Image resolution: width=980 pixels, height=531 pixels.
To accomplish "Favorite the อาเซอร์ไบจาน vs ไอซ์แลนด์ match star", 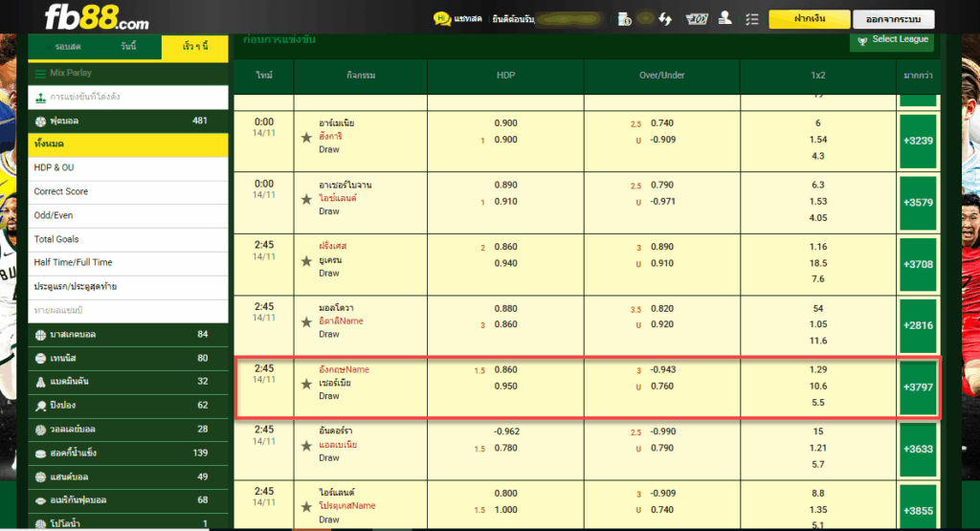I will (306, 199).
